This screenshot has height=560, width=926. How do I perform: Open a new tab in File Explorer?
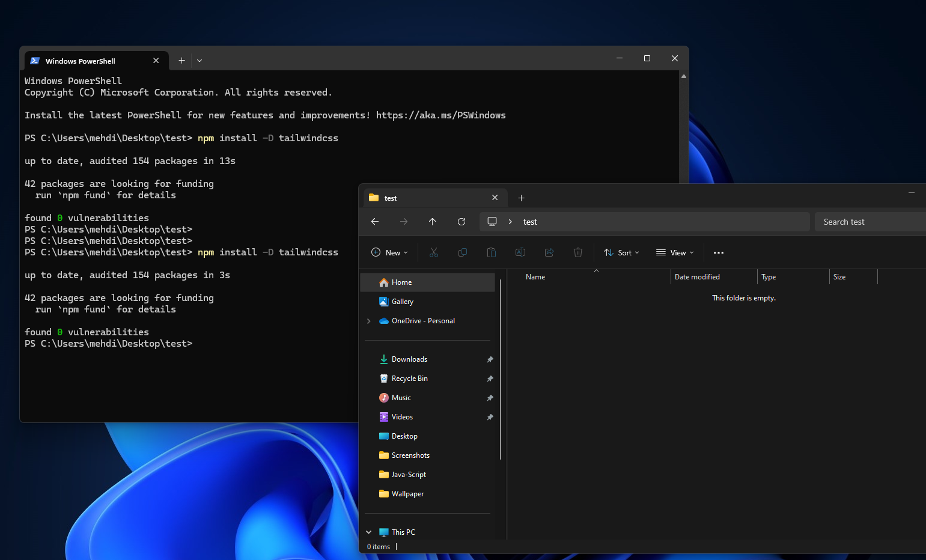pos(521,198)
